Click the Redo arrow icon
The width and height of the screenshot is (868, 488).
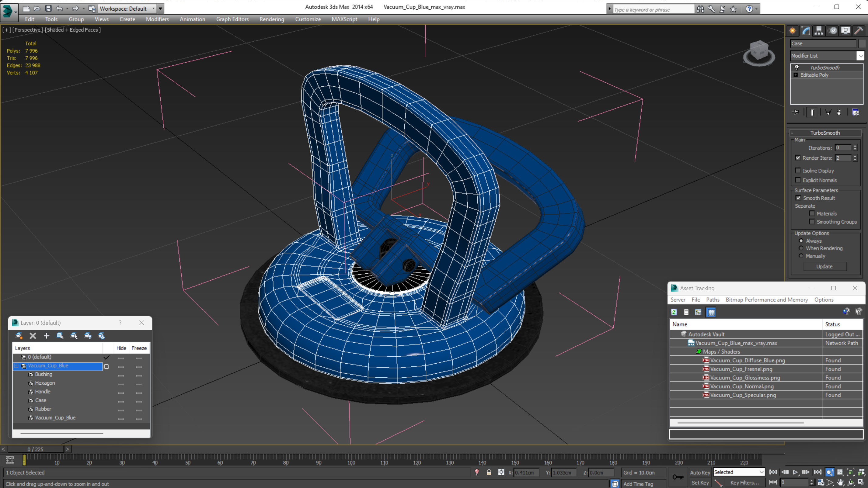(x=75, y=9)
